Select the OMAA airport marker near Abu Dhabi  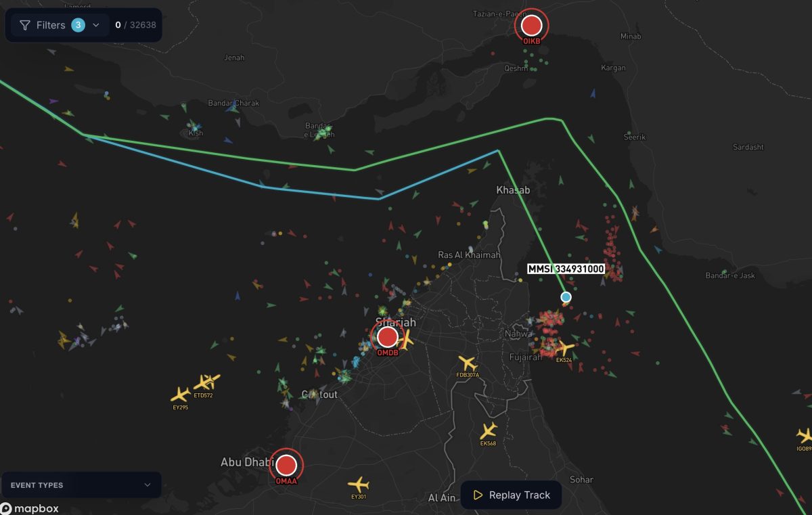point(287,465)
